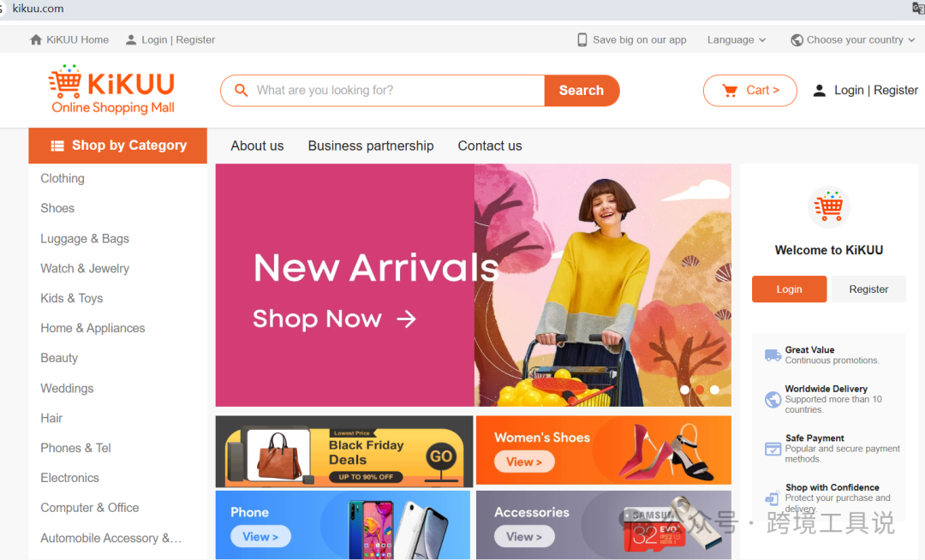The height and width of the screenshot is (560, 925).
Task: Click the orange cart icon in Cart button
Action: (730, 90)
